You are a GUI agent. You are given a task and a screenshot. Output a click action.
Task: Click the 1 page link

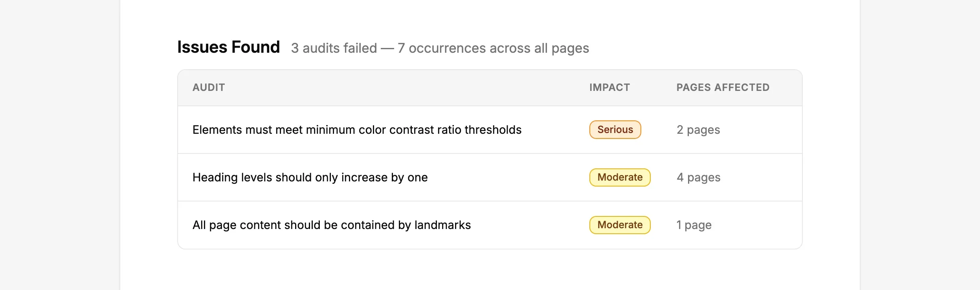(694, 225)
